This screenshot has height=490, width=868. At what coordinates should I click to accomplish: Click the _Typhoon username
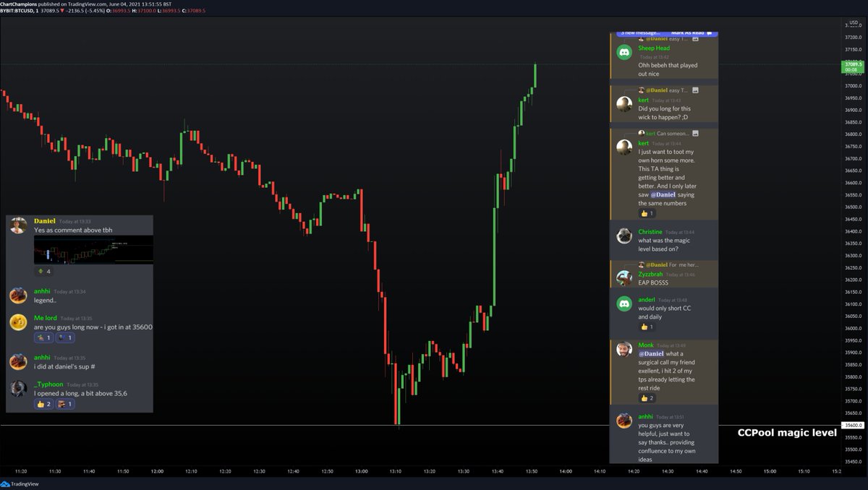point(48,384)
